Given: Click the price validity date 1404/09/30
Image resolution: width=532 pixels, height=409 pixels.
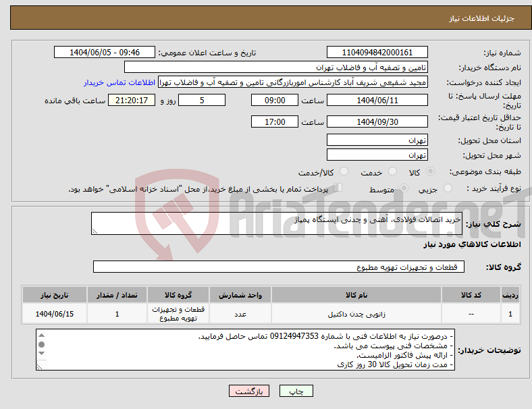Looking at the screenshot, I should (x=377, y=121).
